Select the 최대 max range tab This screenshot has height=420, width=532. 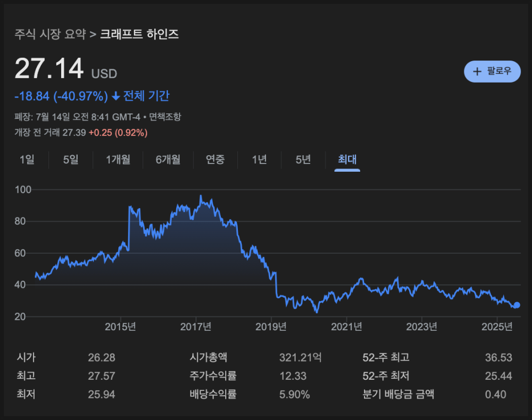pos(347,160)
